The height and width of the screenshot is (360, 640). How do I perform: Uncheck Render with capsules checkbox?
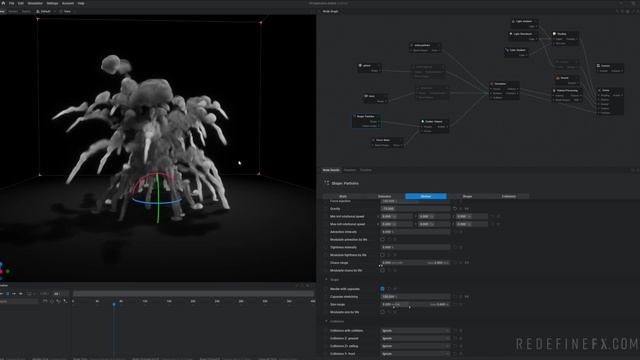(382, 289)
